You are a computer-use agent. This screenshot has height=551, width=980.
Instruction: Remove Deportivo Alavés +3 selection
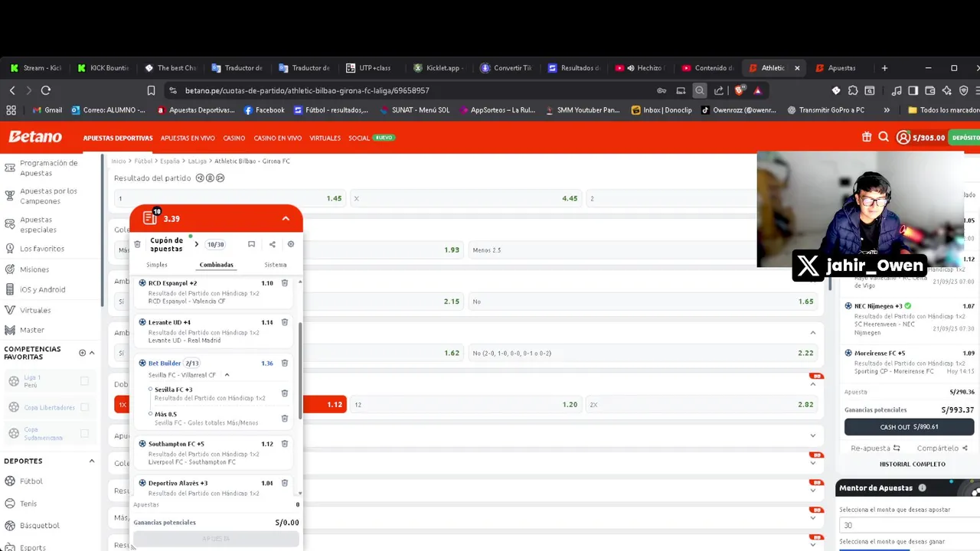tap(285, 483)
